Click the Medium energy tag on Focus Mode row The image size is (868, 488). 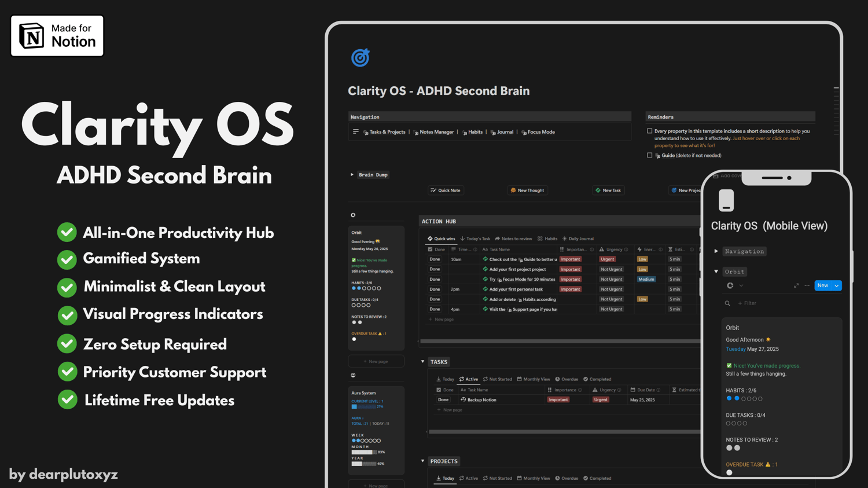point(646,279)
